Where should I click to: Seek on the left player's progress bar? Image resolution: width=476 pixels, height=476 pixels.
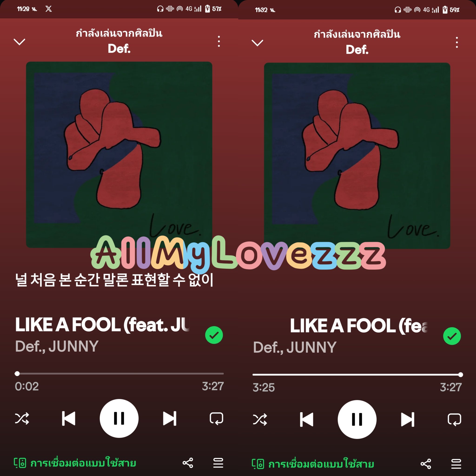coord(119,374)
